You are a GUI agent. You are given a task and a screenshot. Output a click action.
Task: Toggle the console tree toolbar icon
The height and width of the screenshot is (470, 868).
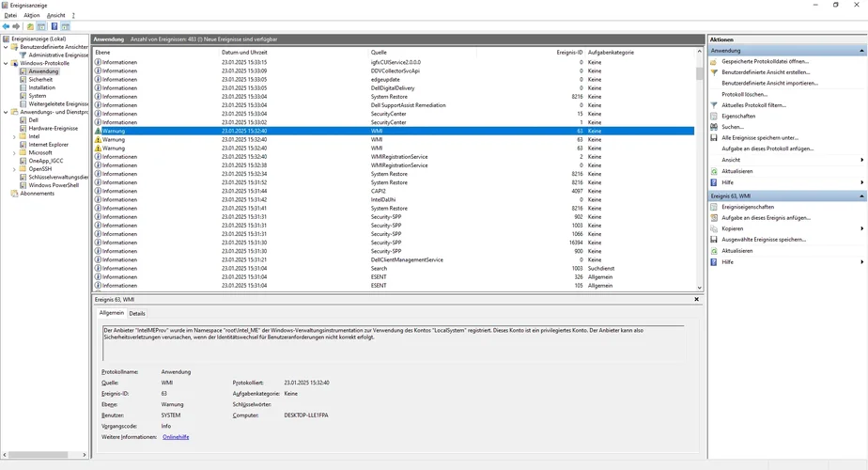click(41, 26)
